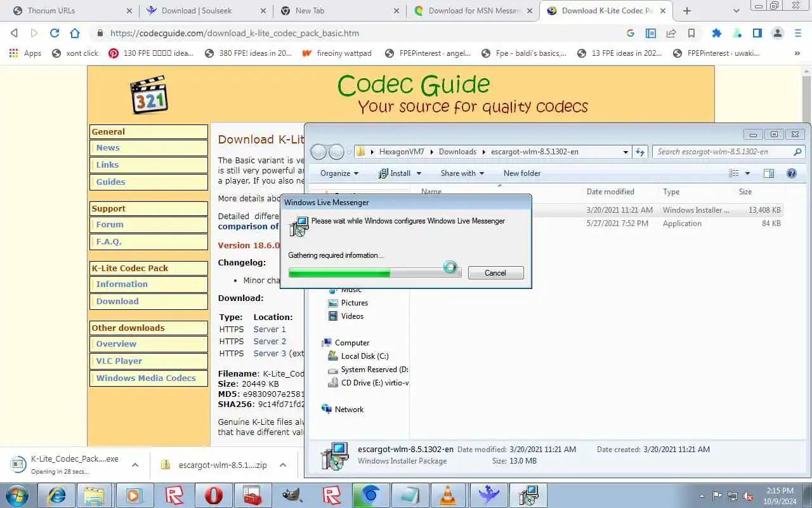Viewport: 812px width, 508px height.
Task: Click the Google icon in address bar
Action: (x=630, y=33)
